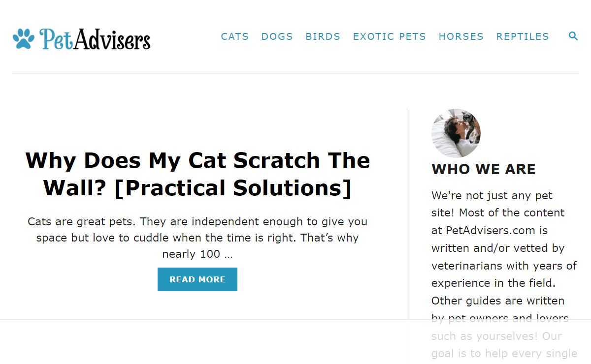
Task: Choose REPTILES from the navigation bar
Action: coord(522,36)
